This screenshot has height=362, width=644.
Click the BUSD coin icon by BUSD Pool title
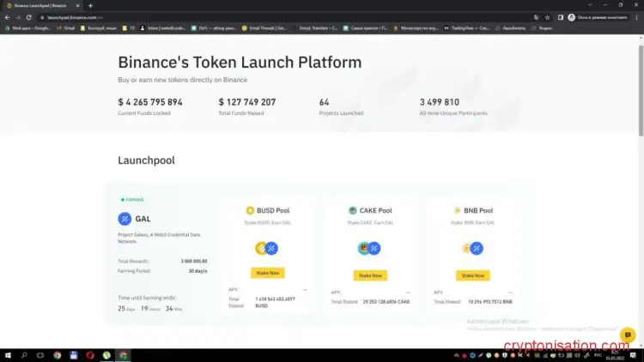point(250,210)
